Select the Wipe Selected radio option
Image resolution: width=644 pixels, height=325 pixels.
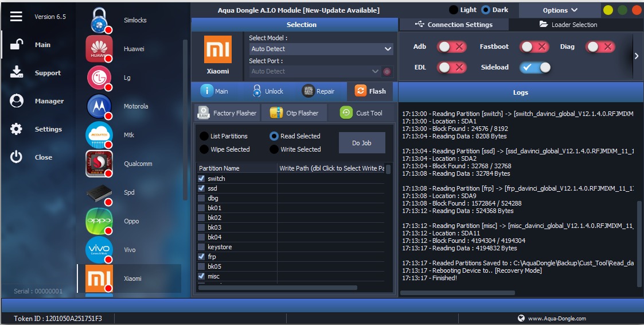click(x=204, y=149)
